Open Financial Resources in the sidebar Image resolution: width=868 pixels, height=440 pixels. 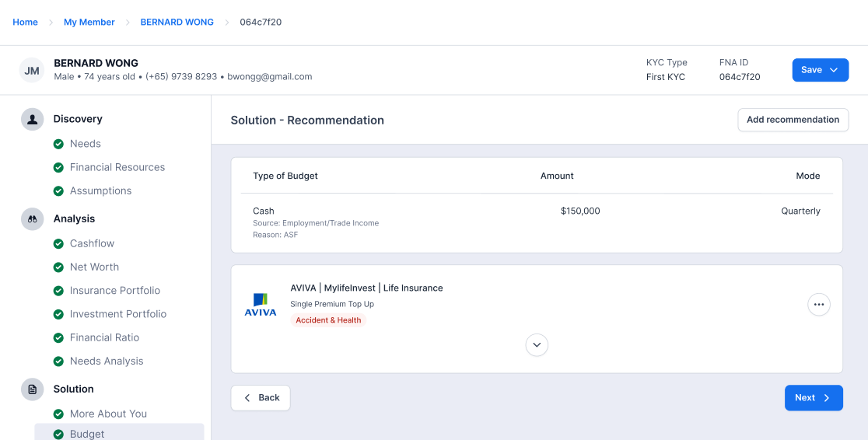pyautogui.click(x=117, y=167)
